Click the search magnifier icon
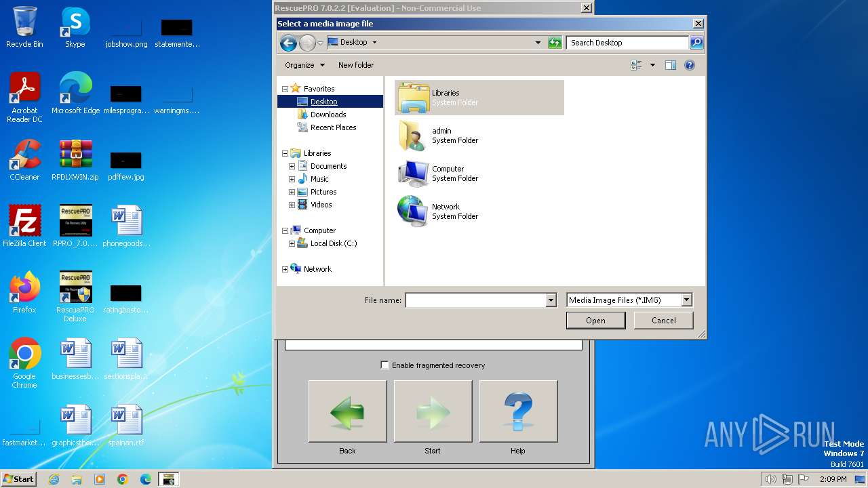868x488 pixels. pos(696,43)
